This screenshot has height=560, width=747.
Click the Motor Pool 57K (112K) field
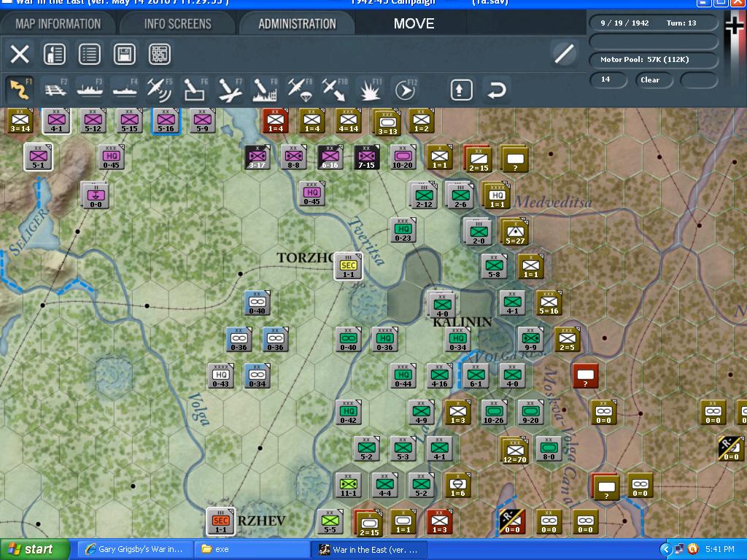(x=654, y=60)
